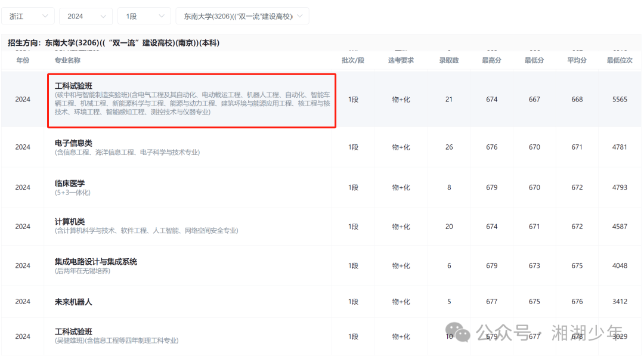Select the 计算机类 major name
The image size is (644, 359).
70,221
